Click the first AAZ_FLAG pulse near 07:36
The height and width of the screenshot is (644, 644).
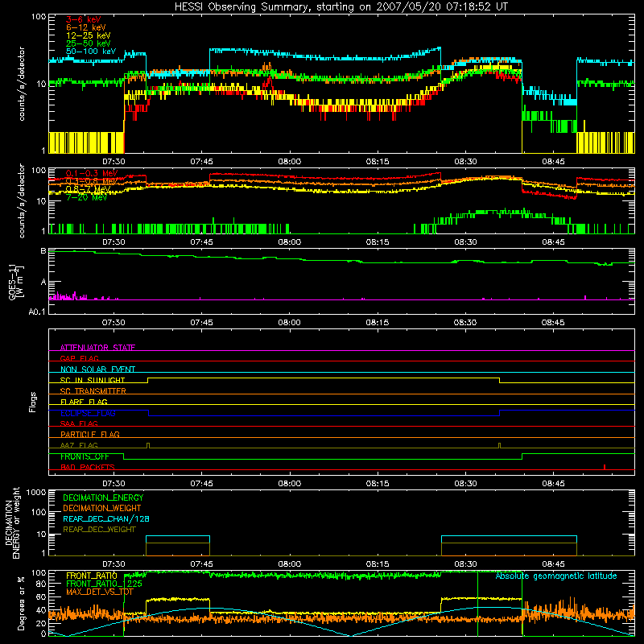tap(148, 445)
